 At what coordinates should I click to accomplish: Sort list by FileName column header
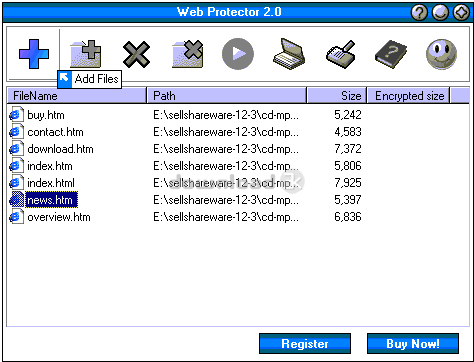pos(77,96)
